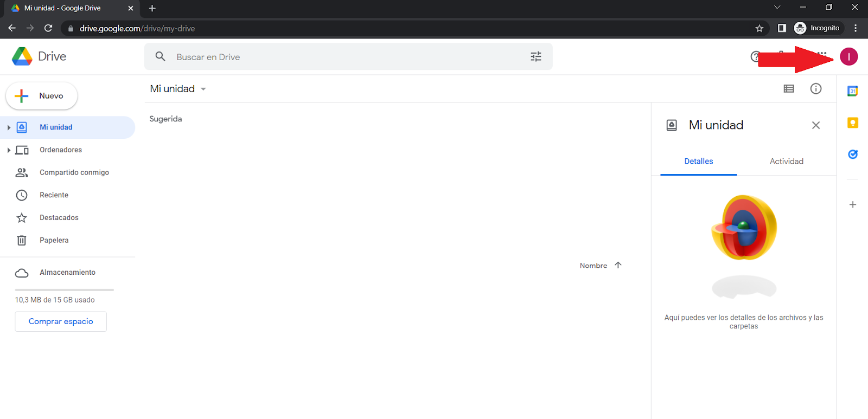Open the browser side panel icon
Screen dimensions: 868x419
782,28
